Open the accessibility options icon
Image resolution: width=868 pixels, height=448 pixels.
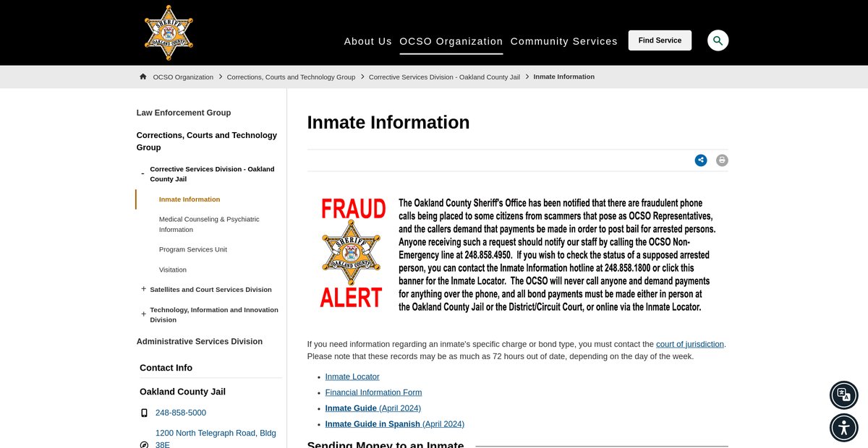coord(843,427)
